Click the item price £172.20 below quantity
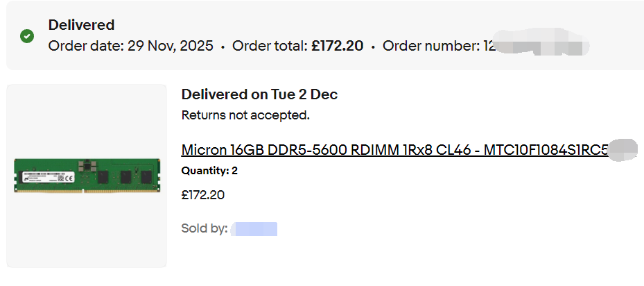The image size is (644, 286). pyautogui.click(x=202, y=195)
